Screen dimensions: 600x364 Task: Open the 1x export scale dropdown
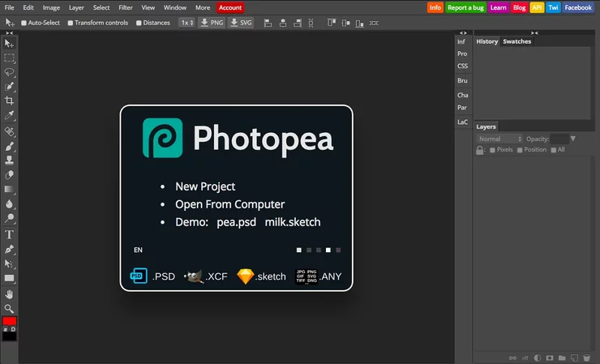click(x=186, y=23)
